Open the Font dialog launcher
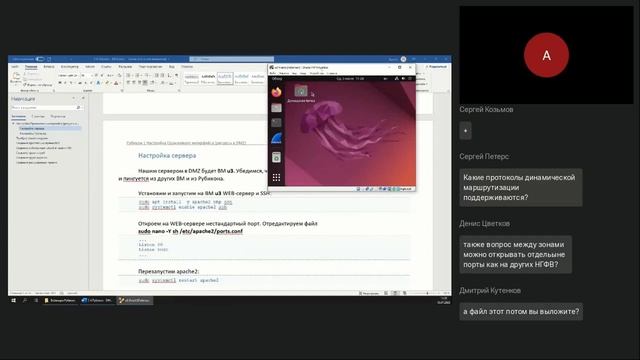The height and width of the screenshot is (360, 640). (x=122, y=91)
